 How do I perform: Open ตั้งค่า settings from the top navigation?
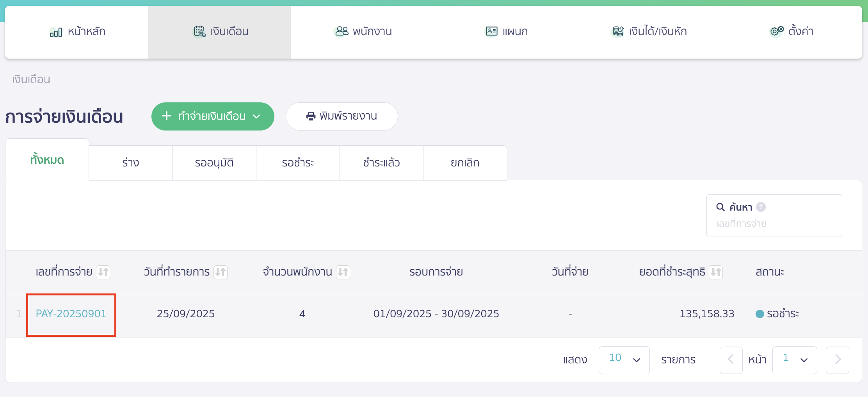[x=791, y=32]
